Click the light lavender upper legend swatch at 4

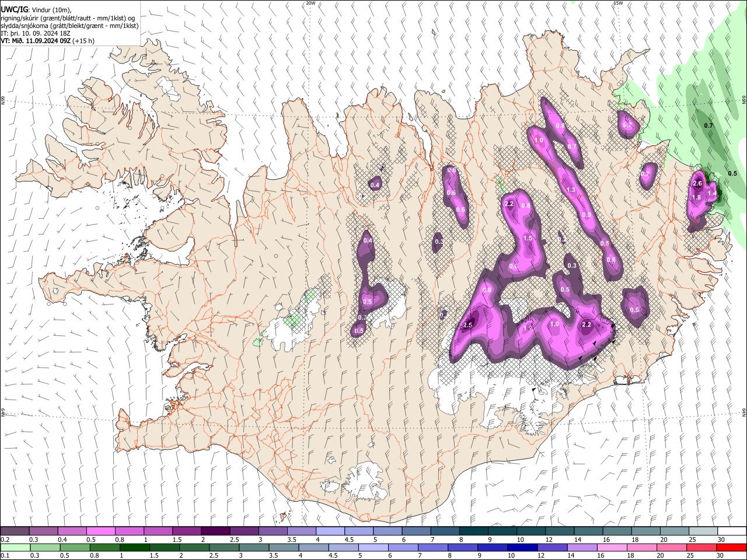point(330,531)
